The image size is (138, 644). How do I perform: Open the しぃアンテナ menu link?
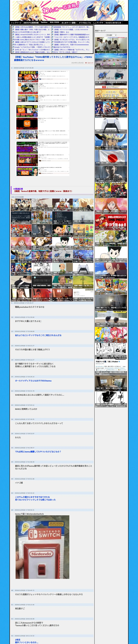(98, 23)
